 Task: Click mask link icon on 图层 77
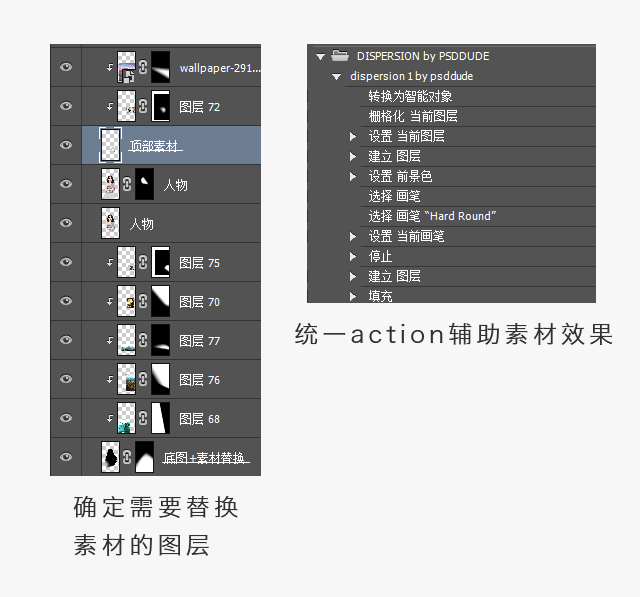(x=143, y=340)
